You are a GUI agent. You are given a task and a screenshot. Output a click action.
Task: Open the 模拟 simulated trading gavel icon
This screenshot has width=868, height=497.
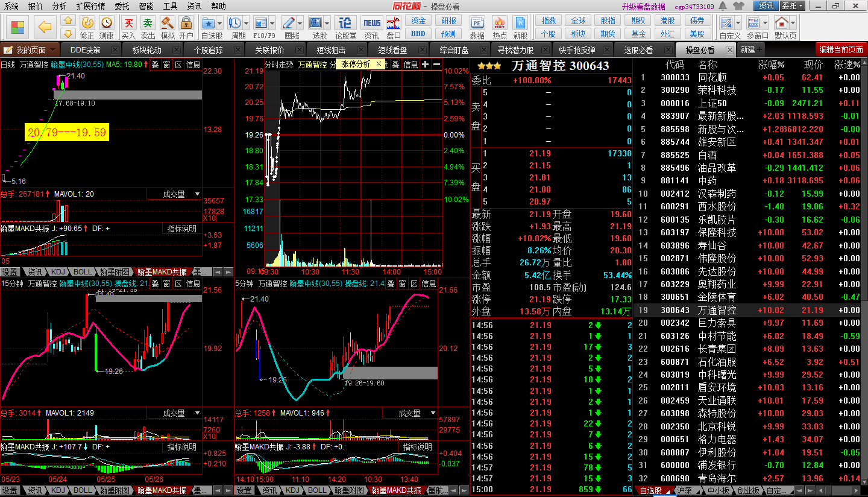(x=167, y=22)
